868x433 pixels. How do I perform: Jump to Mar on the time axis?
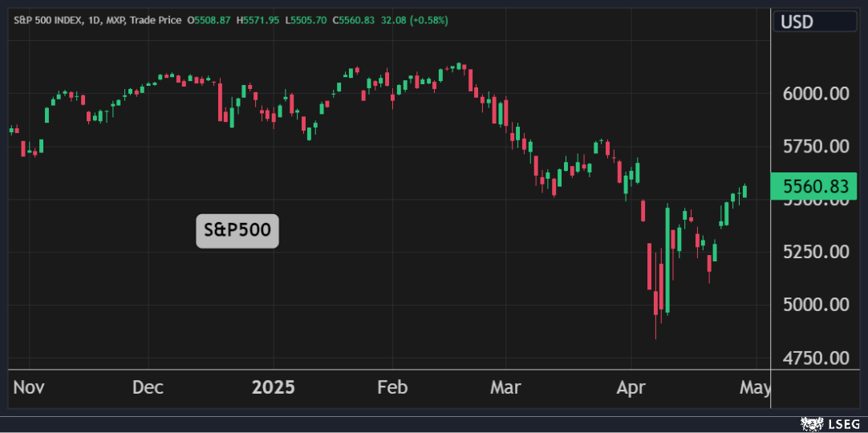click(x=505, y=388)
